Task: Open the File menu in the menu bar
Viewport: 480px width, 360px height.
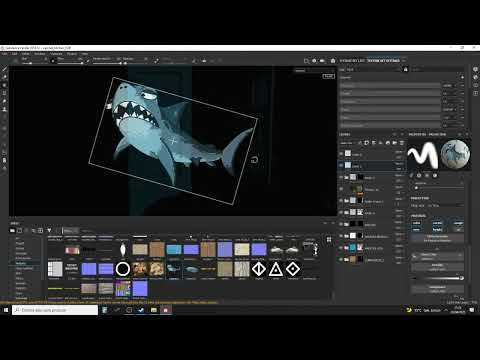Action: (5, 54)
